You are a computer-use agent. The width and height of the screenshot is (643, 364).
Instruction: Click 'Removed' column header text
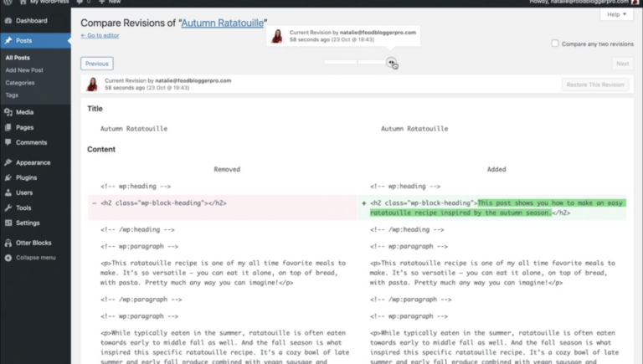(x=227, y=169)
